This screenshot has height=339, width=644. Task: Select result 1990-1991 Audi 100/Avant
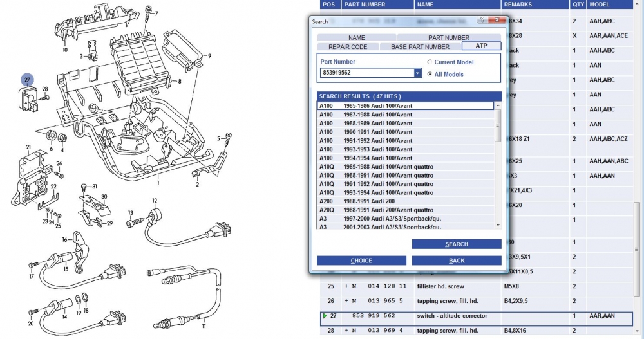coord(406,132)
